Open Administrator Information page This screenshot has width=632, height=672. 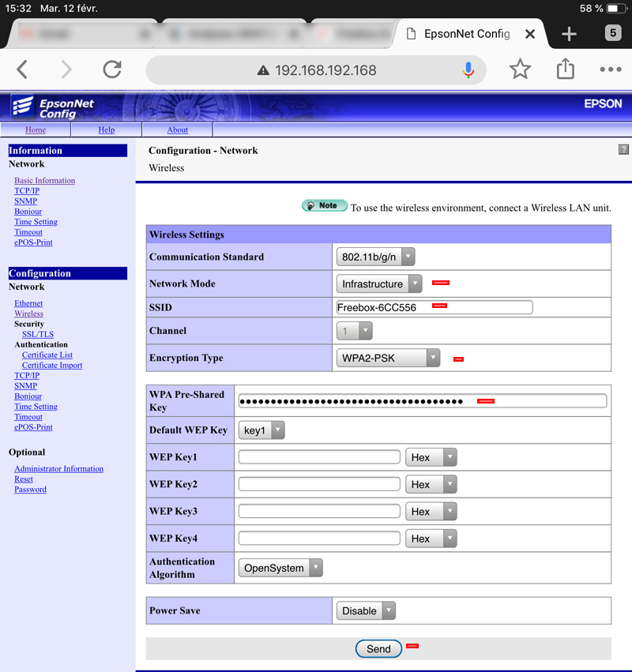(58, 469)
